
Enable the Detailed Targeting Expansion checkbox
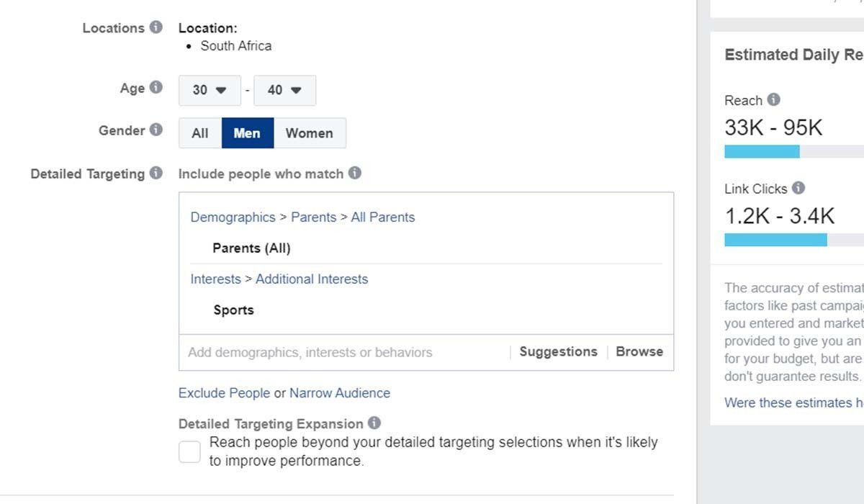(x=189, y=451)
